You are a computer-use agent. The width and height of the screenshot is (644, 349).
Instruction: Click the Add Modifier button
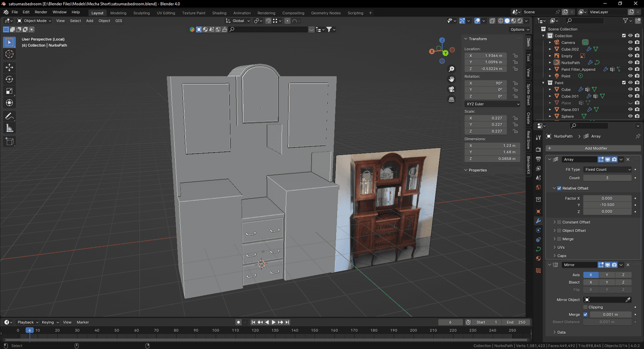coord(595,148)
